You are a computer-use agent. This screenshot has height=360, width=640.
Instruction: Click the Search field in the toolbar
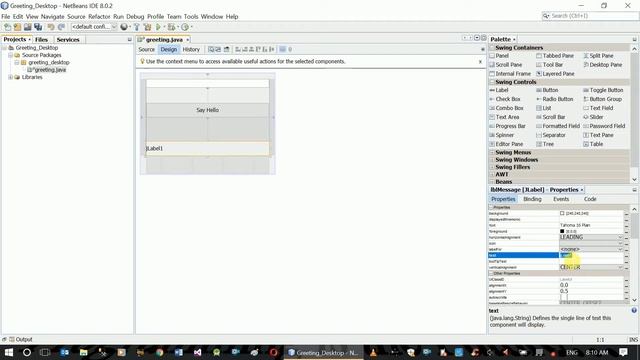pyautogui.click(x=590, y=16)
